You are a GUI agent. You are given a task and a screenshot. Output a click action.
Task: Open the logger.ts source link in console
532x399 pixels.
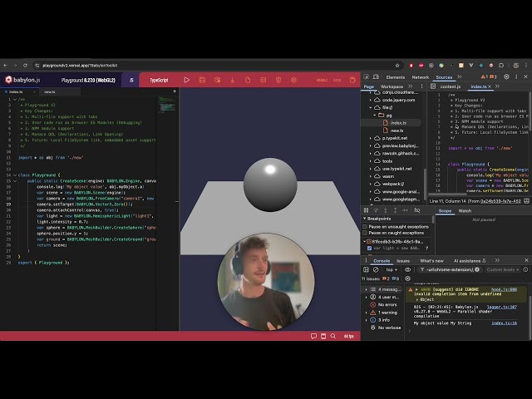coord(502,307)
